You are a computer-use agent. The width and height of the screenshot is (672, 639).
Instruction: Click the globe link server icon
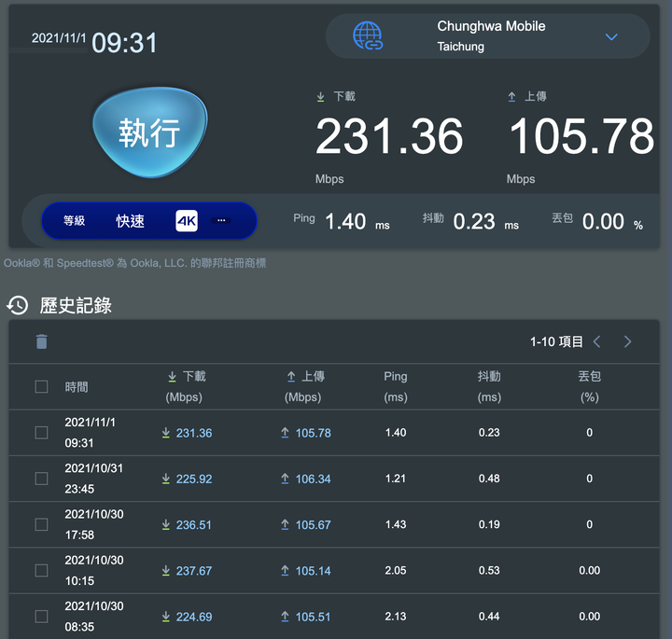368,36
